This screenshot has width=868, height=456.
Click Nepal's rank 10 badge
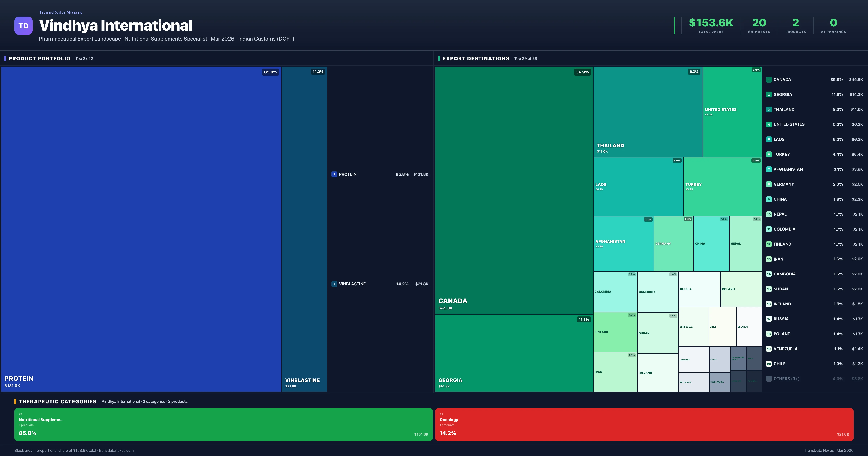point(769,214)
